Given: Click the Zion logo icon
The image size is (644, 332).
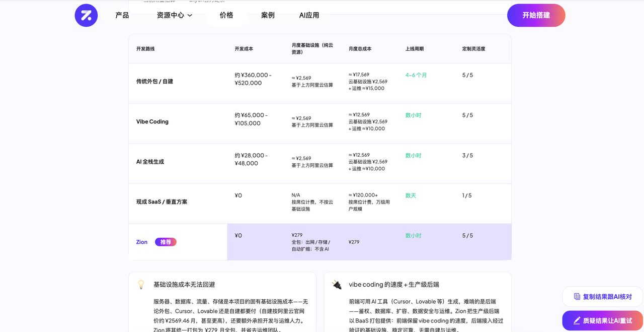Looking at the screenshot, I should [86, 15].
